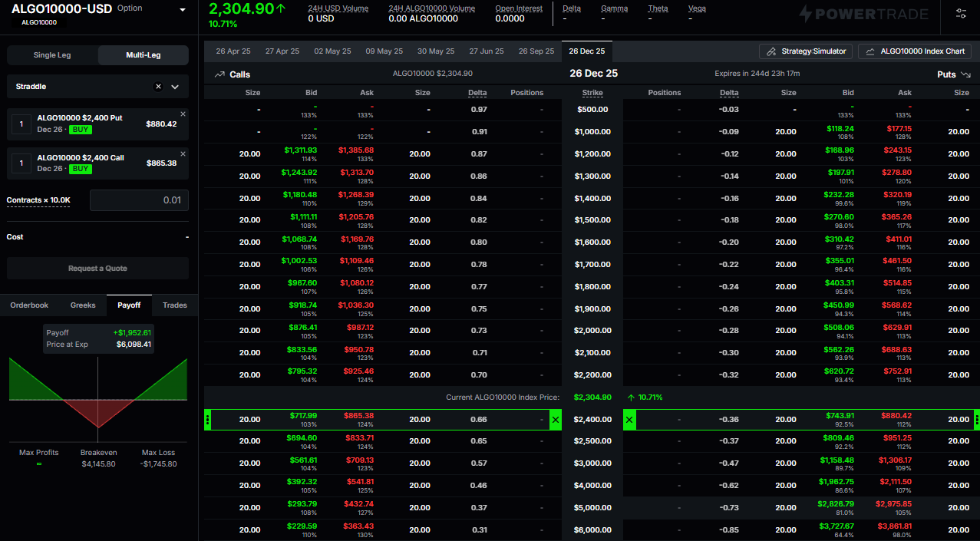Click the $1,311.93 call bid price

(299, 150)
